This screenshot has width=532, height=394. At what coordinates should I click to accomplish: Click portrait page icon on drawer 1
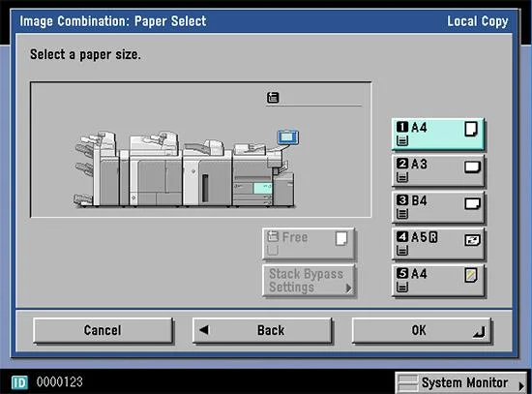471,129
